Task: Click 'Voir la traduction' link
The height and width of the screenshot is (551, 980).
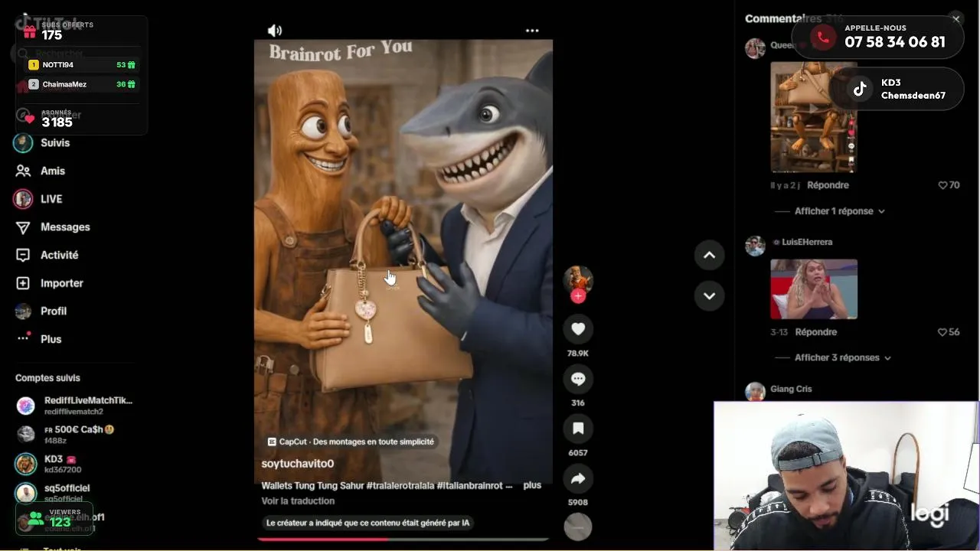Action: (x=298, y=501)
